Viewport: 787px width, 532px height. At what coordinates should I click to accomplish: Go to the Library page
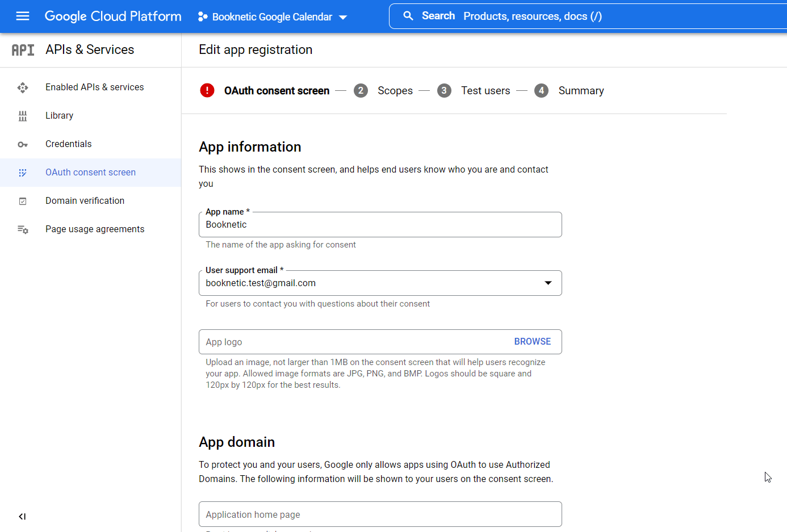59,115
